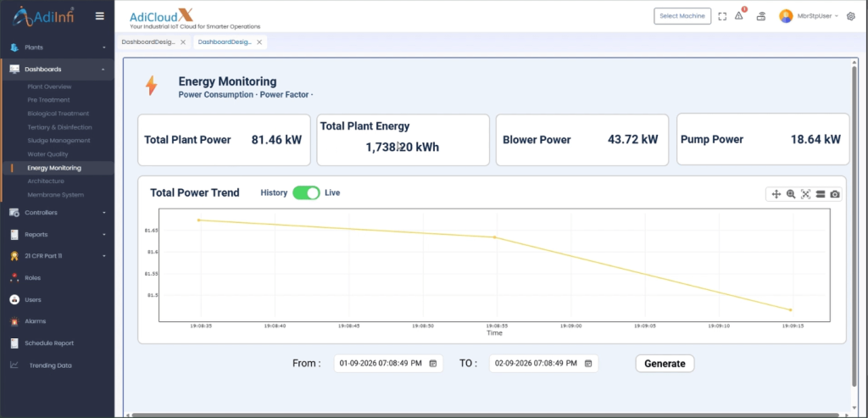Open Water Quality dashboard
This screenshot has height=418, width=868.
pyautogui.click(x=48, y=154)
